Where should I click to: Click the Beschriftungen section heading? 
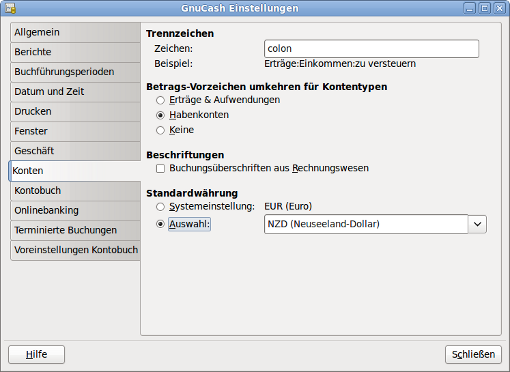click(185, 155)
